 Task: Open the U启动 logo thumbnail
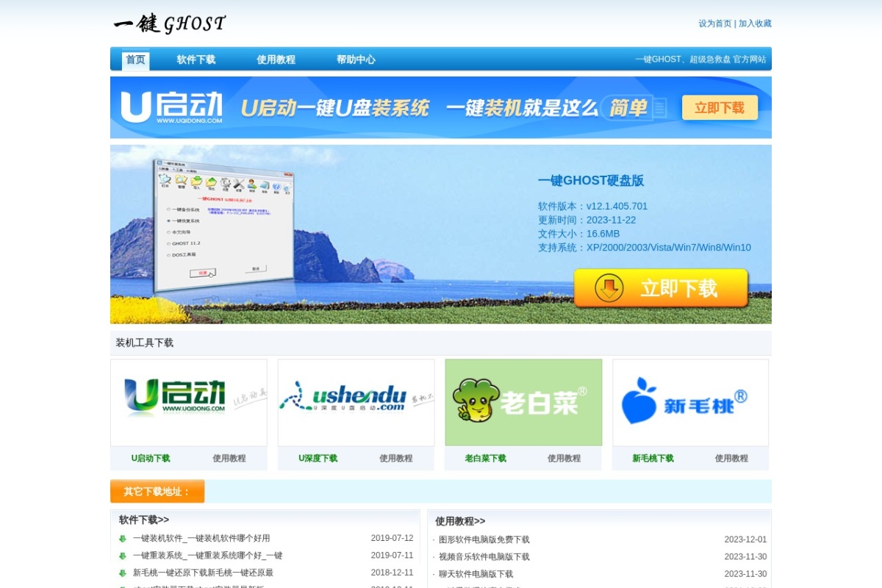(x=189, y=402)
